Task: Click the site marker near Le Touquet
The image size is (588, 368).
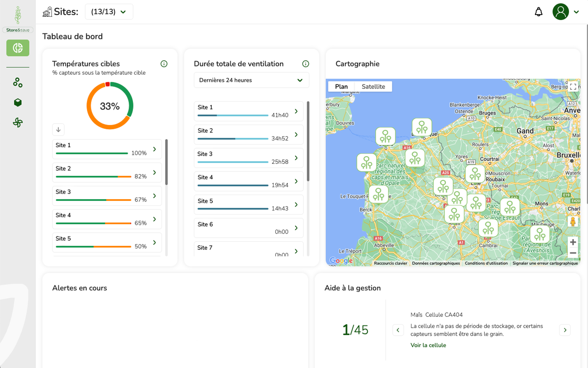Action: pyautogui.click(x=379, y=194)
